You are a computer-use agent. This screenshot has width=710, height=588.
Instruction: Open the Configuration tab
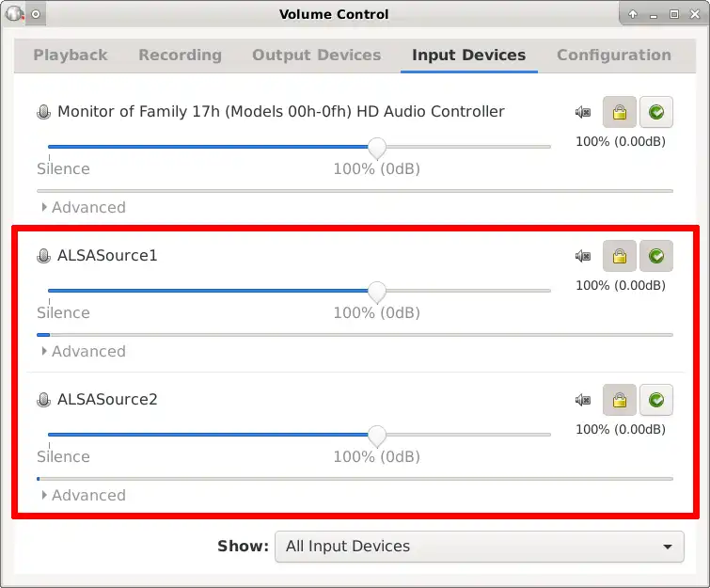tap(614, 56)
